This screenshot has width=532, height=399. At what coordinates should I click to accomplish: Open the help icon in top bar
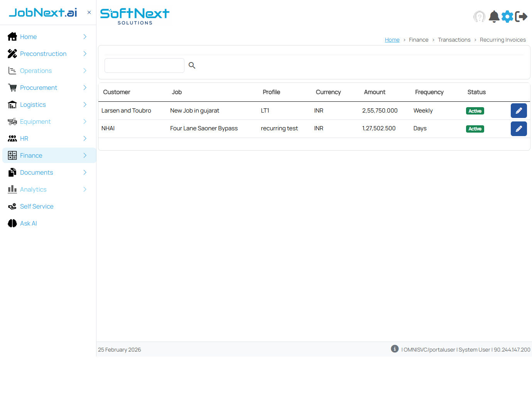tap(479, 17)
